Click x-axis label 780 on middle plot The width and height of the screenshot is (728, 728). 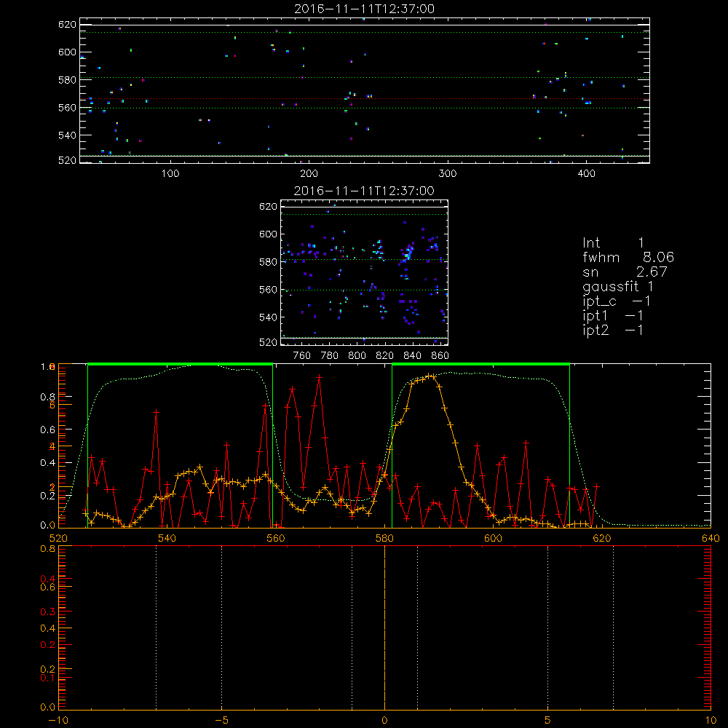[330, 356]
